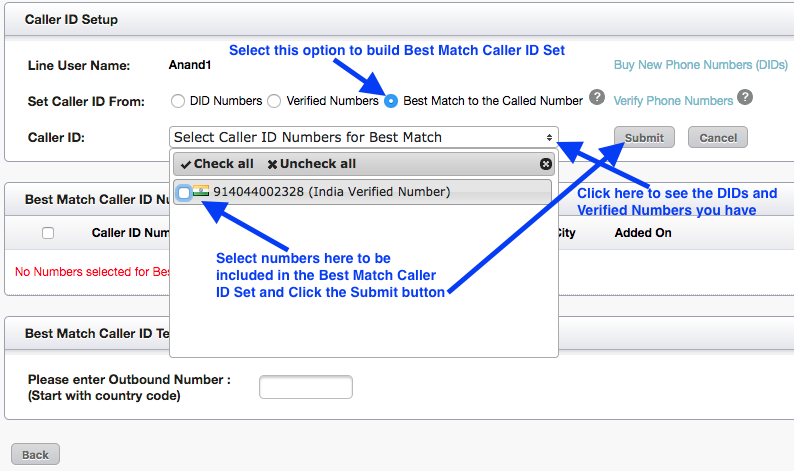Select the DID Numbers radio button
The height and width of the screenshot is (471, 794).
tap(178, 101)
